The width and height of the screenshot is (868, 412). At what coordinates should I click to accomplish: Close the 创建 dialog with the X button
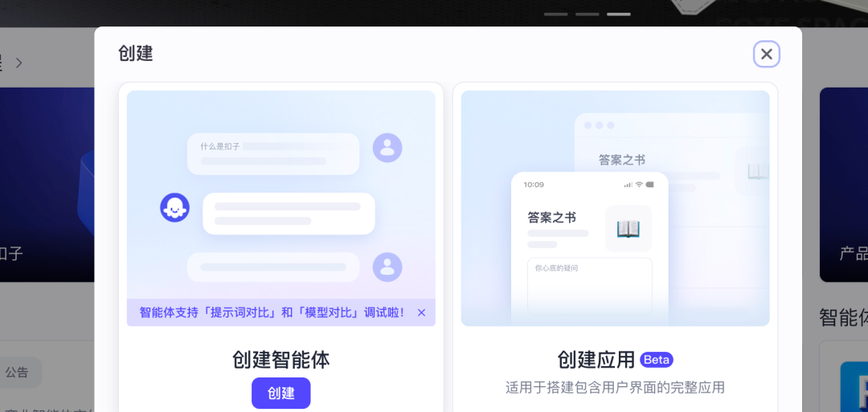point(766,54)
